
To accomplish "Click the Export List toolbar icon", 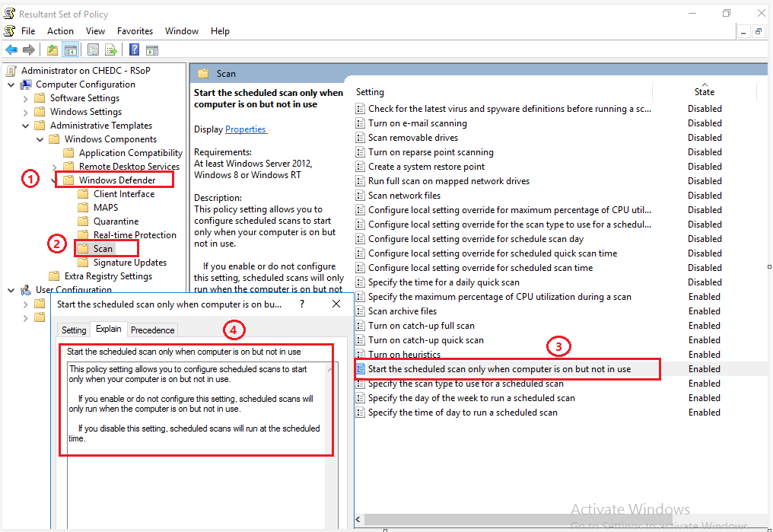I will tap(111, 49).
